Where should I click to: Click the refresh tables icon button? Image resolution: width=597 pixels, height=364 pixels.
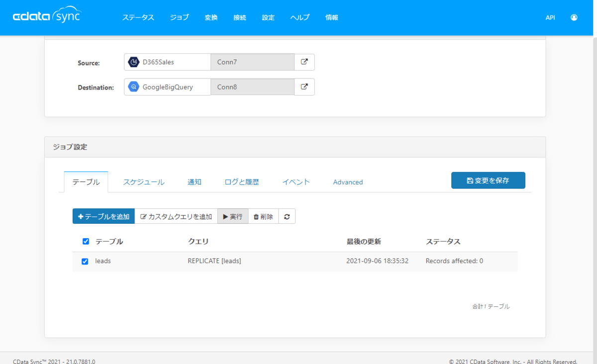coord(287,216)
